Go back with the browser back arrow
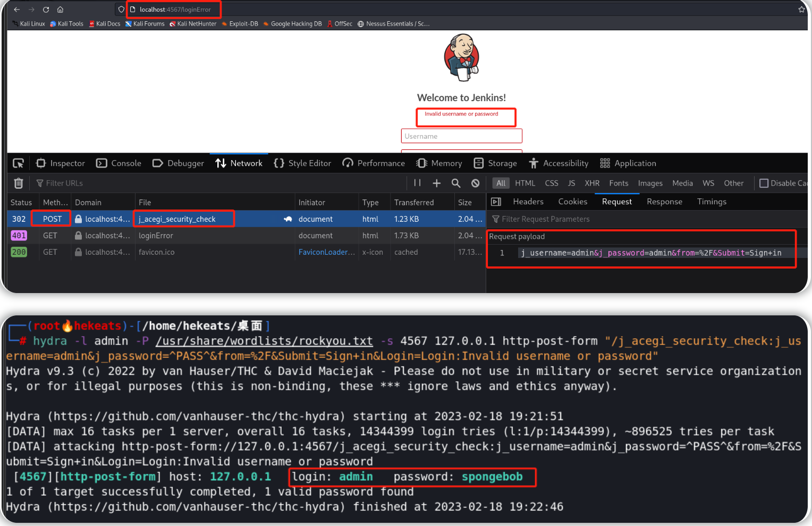This screenshot has width=812, height=526. tap(16, 10)
